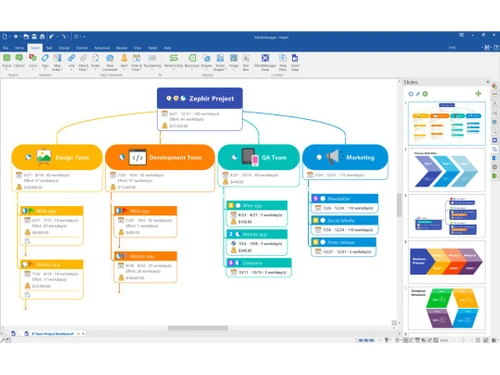Collapse Mobile app branch under Development Team
The height and width of the screenshot is (375, 500).
point(119,292)
